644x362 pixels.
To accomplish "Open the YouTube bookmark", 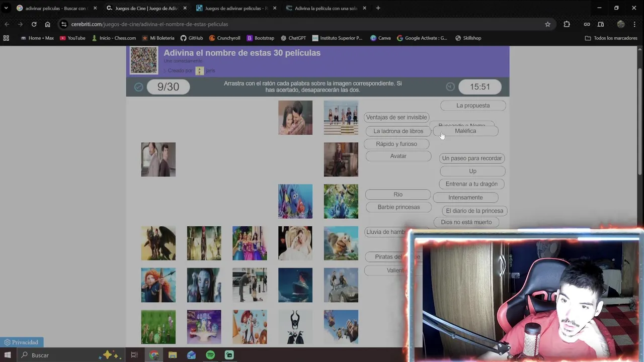I will [72, 38].
